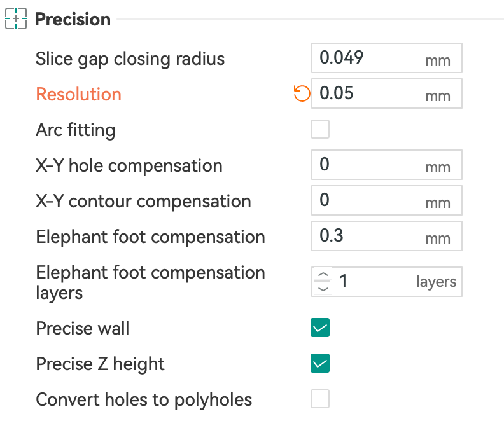Disable the Precise wall checkbox
504x421 pixels.
(320, 328)
